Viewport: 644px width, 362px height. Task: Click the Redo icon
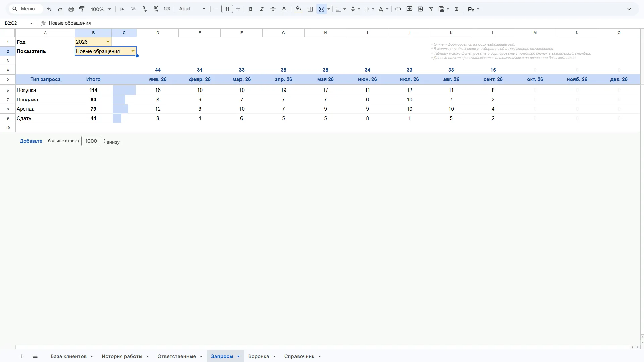(x=60, y=9)
